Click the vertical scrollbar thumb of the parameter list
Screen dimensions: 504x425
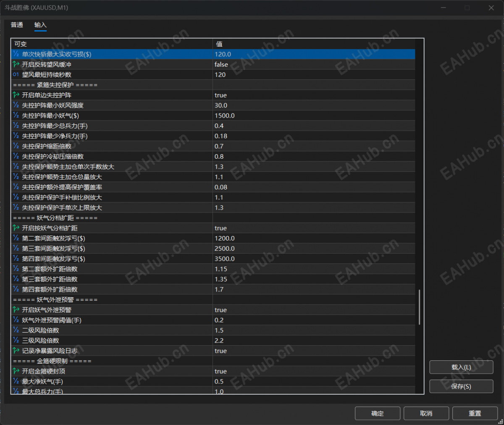[419, 307]
